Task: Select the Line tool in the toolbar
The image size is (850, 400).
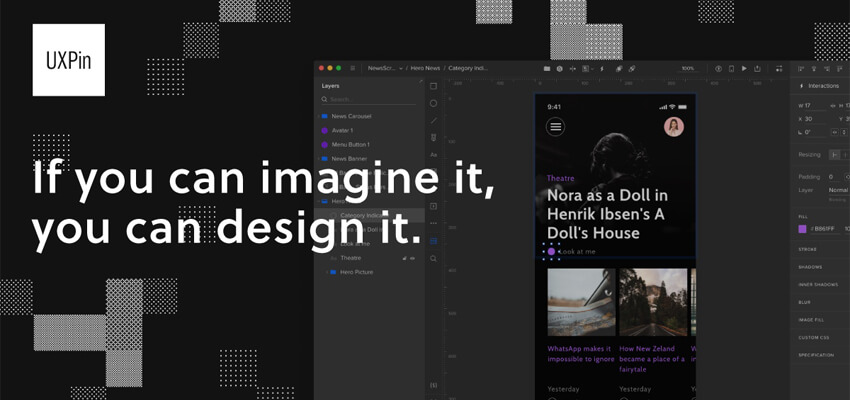Action: pyautogui.click(x=433, y=120)
